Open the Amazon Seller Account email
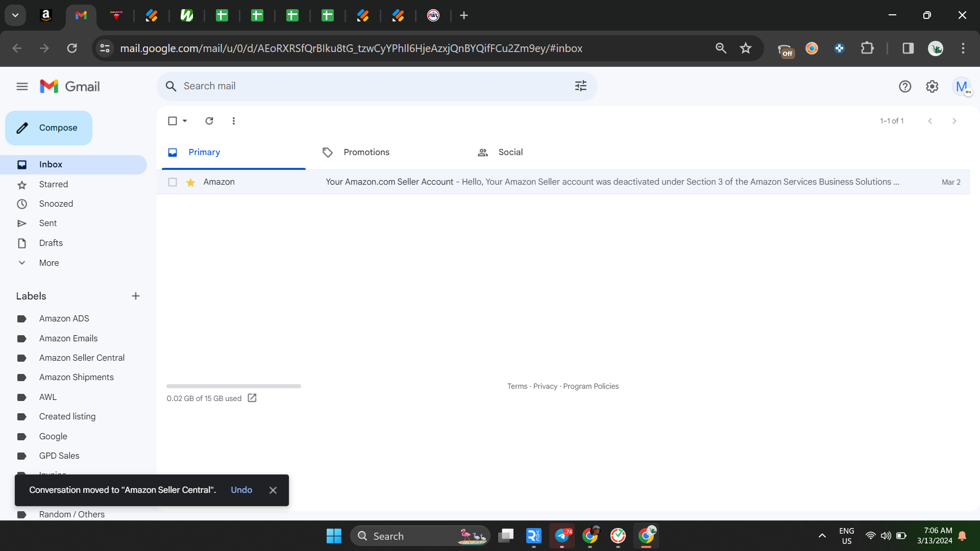Image resolution: width=980 pixels, height=551 pixels. [x=563, y=182]
